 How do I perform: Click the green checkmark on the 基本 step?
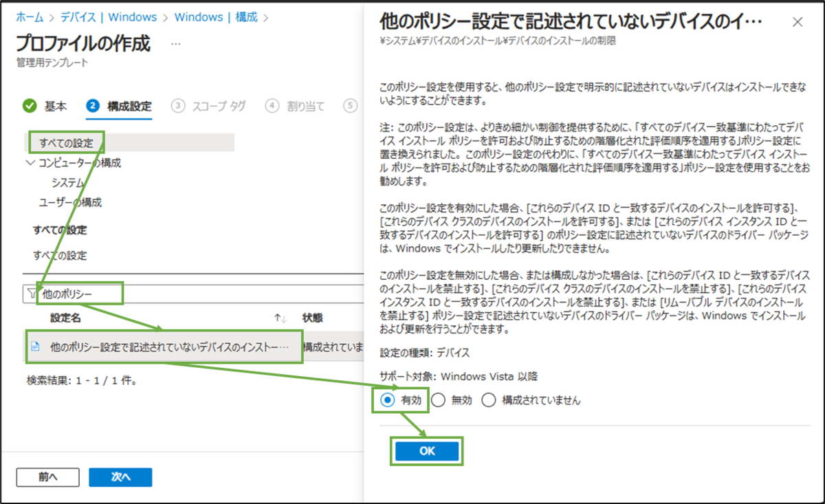tap(30, 106)
